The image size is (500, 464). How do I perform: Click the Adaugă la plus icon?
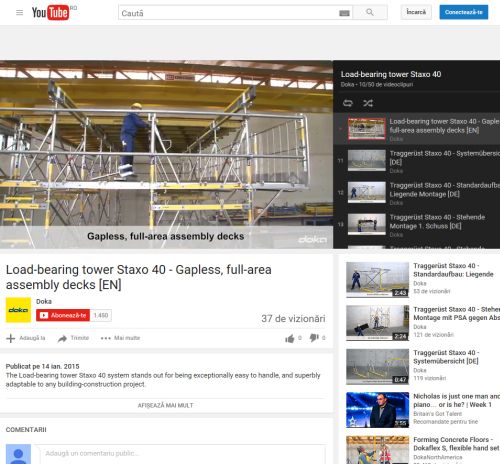pyautogui.click(x=11, y=338)
